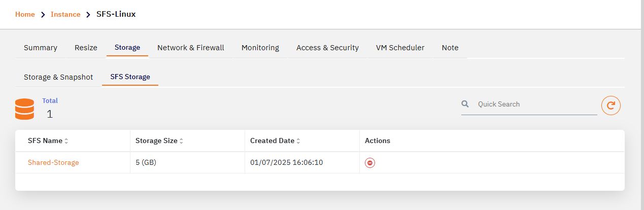
Task: Click the orange database storage icon
Action: click(24, 109)
